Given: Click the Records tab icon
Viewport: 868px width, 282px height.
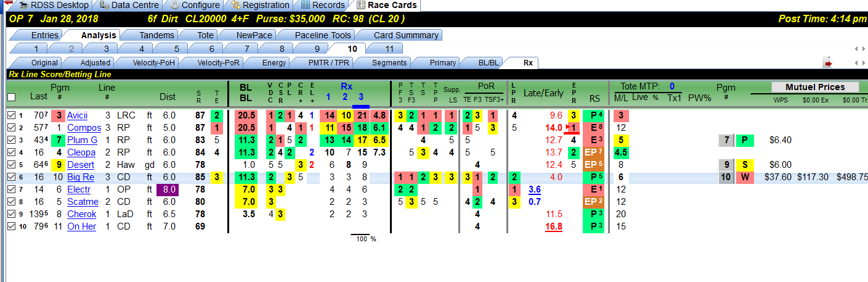Looking at the screenshot, I should [x=306, y=5].
